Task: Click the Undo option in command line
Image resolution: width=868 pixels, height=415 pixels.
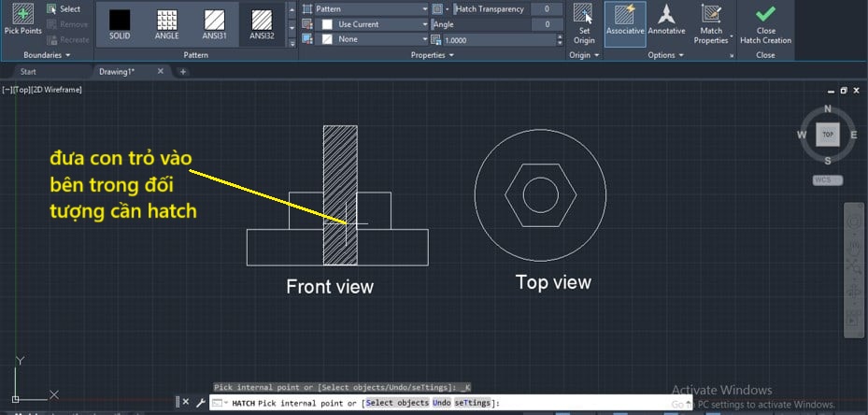Action: [x=442, y=403]
